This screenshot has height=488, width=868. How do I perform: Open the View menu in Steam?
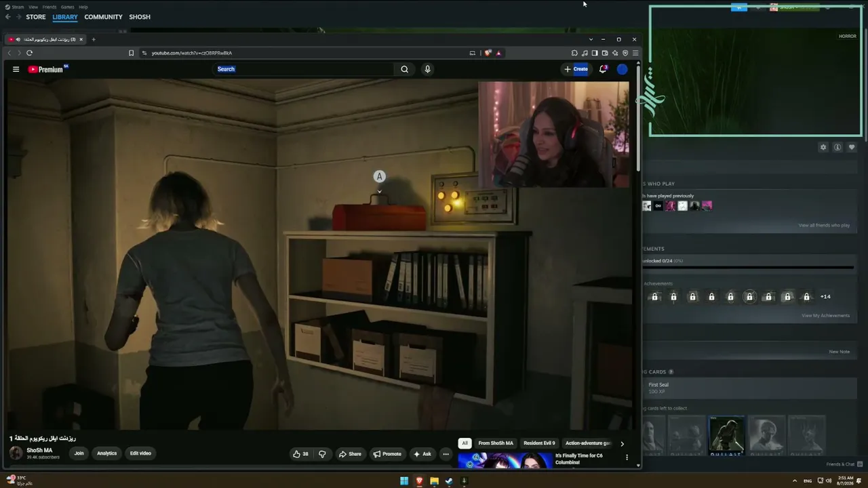(33, 7)
